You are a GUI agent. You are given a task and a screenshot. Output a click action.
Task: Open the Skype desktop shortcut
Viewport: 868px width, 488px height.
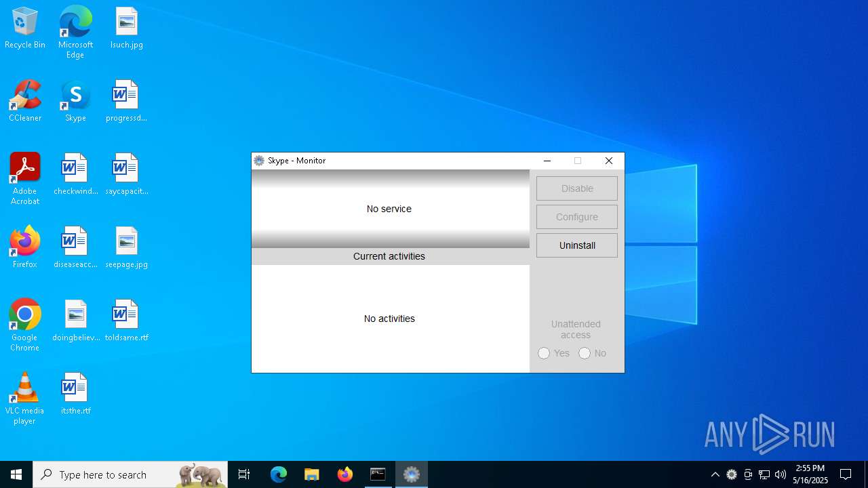(x=75, y=102)
